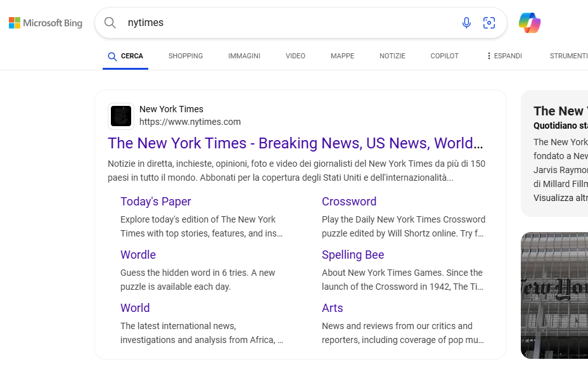Open the Today's Paper sitelink
Viewport: 588px width, 369px height.
156,202
